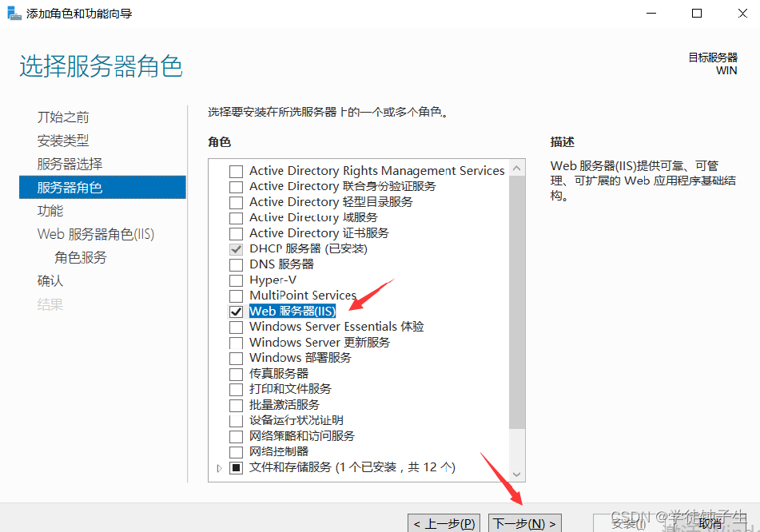Check the 设备运行状况证明 checkbox
The height and width of the screenshot is (532, 760).
(236, 420)
